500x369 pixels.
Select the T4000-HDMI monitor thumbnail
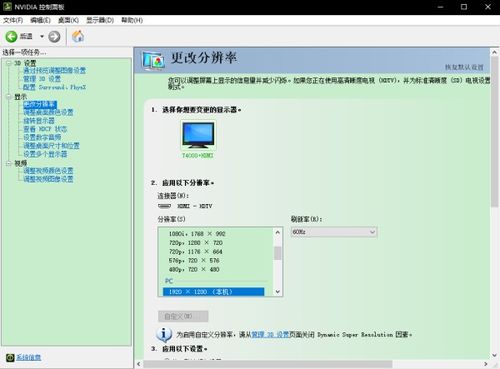point(198,135)
